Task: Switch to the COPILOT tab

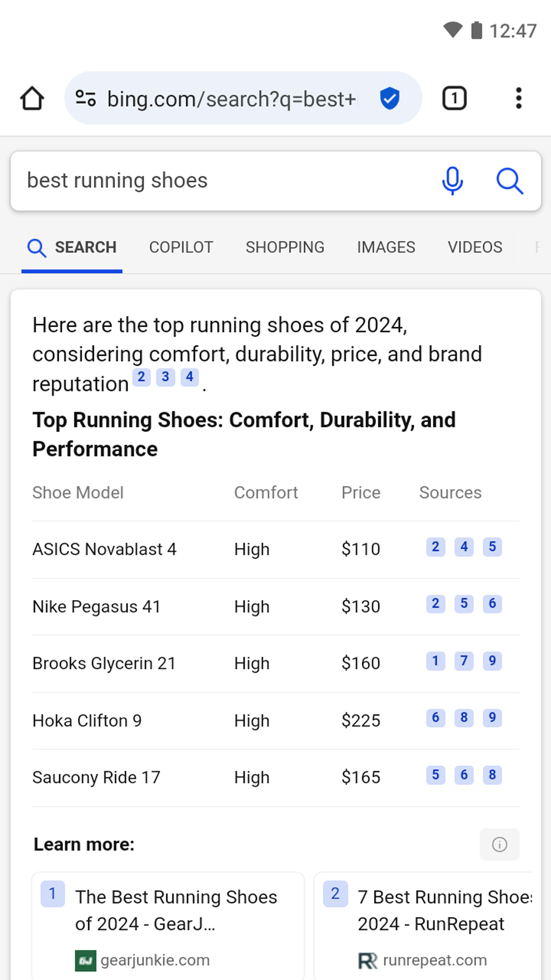Action: (181, 248)
